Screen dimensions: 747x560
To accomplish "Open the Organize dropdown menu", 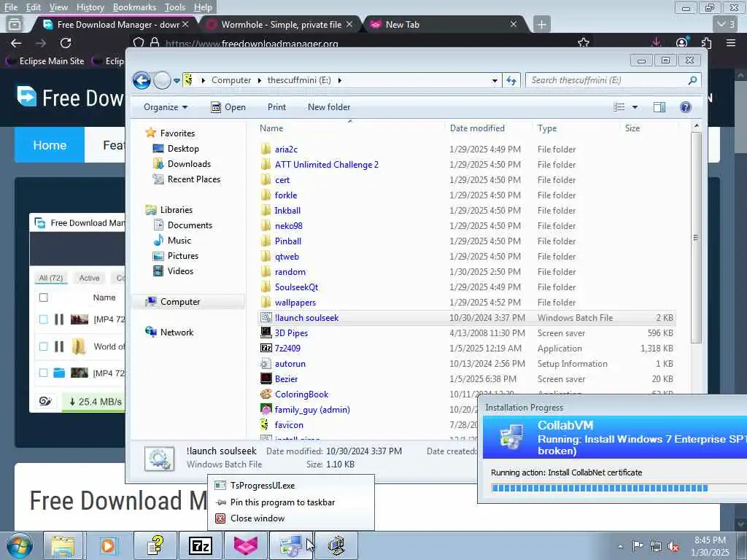I will tap(166, 107).
